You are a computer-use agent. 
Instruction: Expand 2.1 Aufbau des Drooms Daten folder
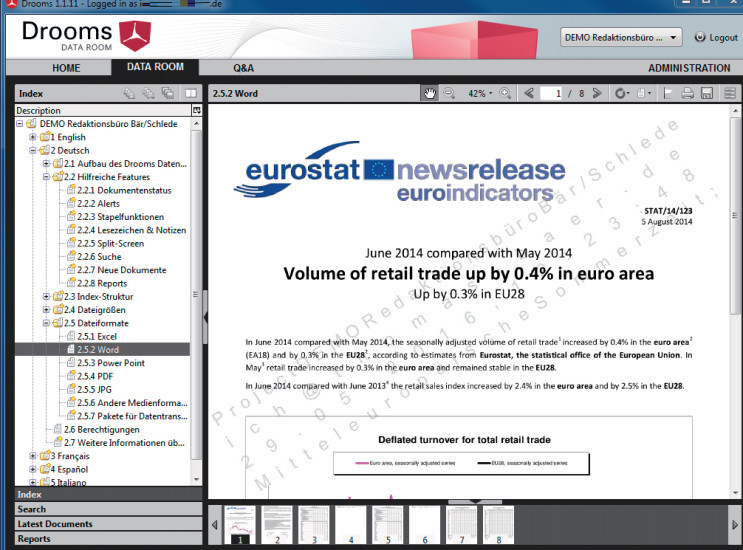pos(46,163)
